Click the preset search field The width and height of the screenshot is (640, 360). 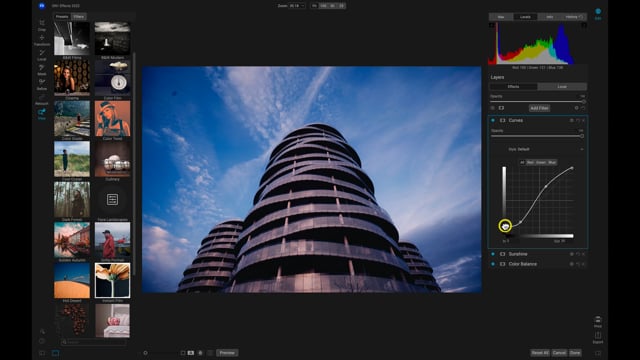(x=93, y=342)
